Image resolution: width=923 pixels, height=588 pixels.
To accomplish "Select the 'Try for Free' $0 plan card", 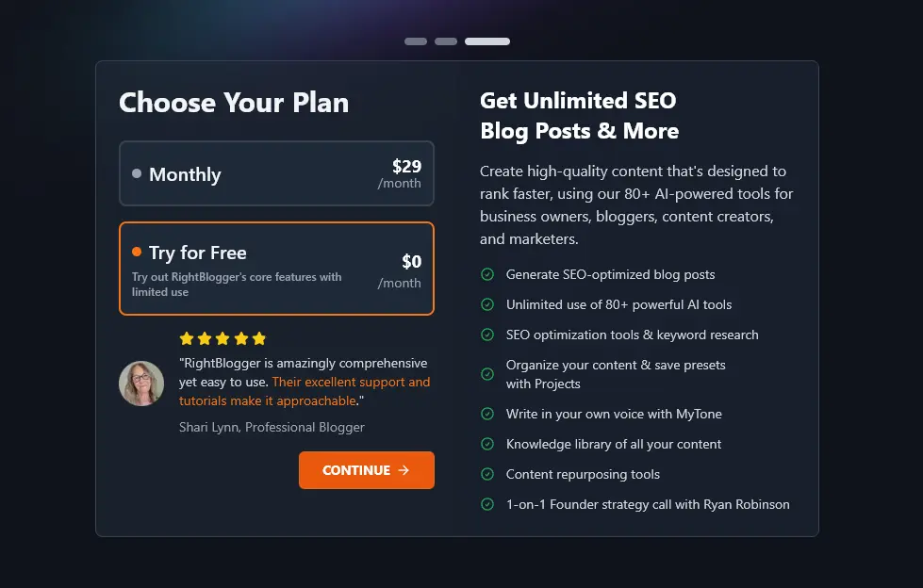I will pos(276,269).
